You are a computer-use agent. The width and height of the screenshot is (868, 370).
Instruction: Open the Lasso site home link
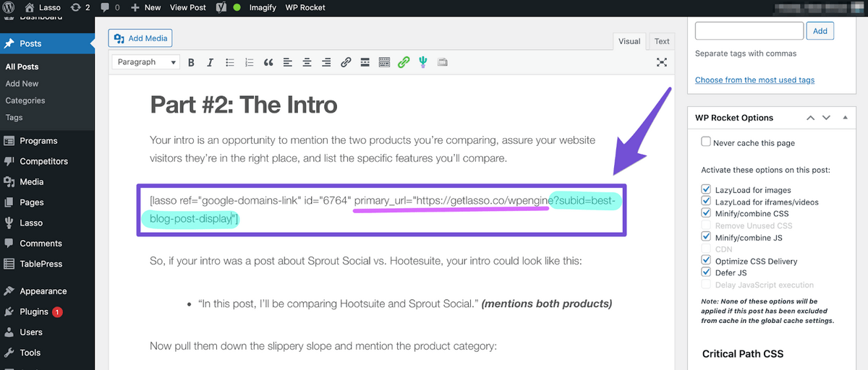click(43, 7)
